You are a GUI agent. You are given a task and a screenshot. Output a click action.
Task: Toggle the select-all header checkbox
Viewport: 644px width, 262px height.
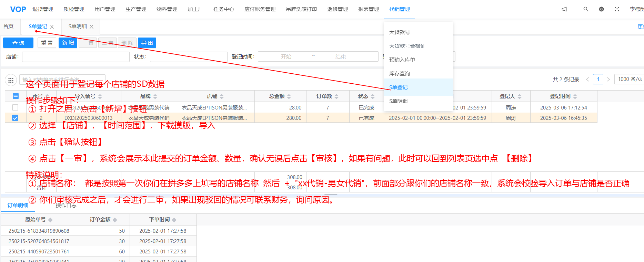(x=16, y=96)
